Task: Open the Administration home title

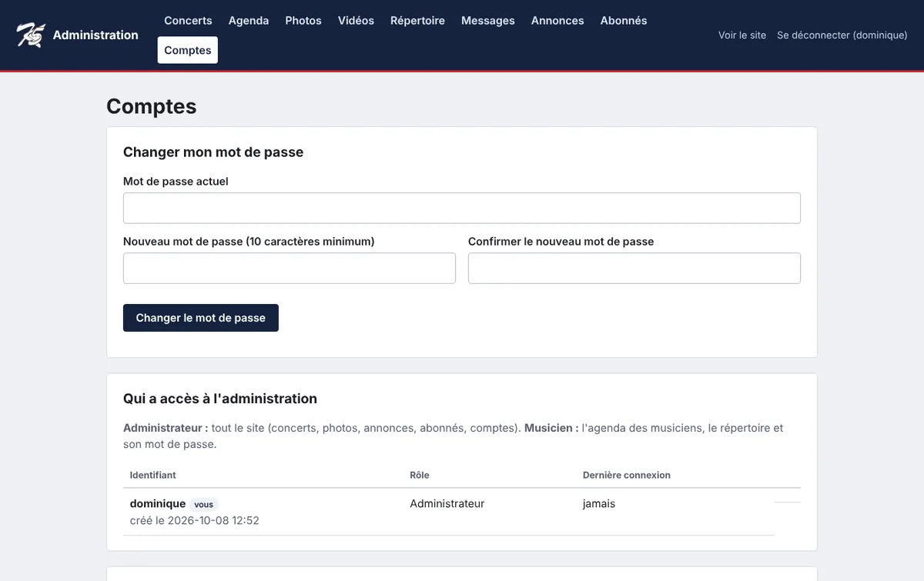Action: 95,35
